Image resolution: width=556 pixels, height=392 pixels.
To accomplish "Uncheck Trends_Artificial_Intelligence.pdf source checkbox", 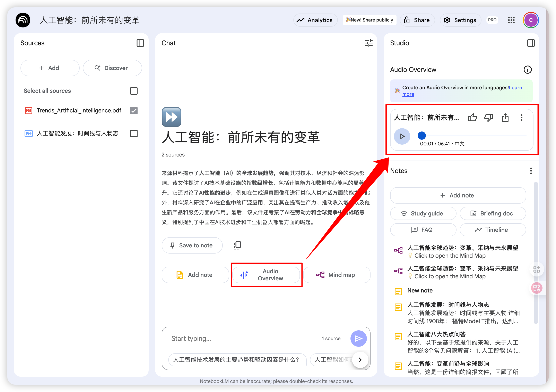I will tap(134, 110).
